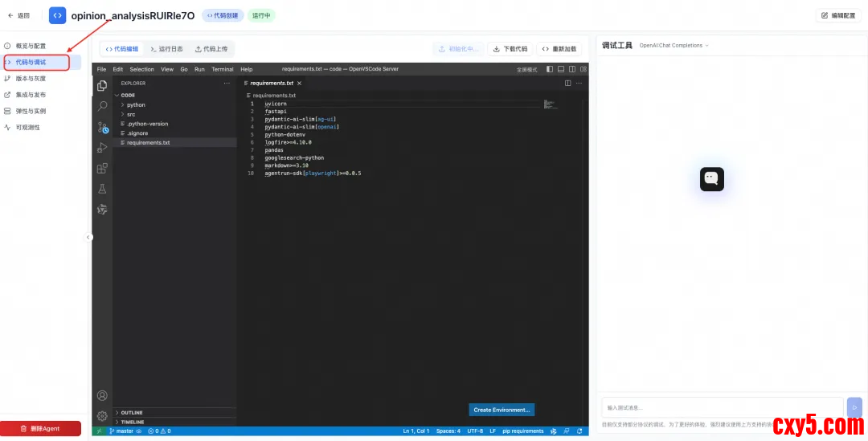Open the Search view in activity bar
The width and height of the screenshot is (868, 441).
(102, 106)
